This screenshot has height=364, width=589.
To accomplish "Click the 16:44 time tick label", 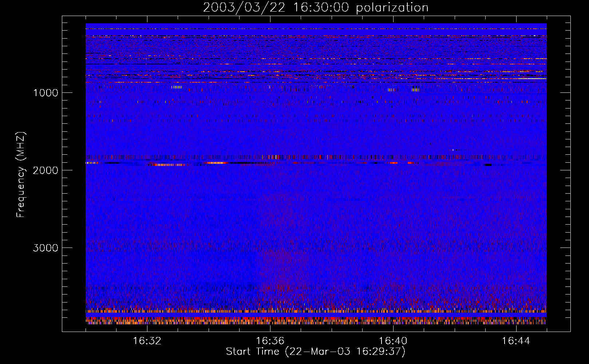I will coord(516,341).
